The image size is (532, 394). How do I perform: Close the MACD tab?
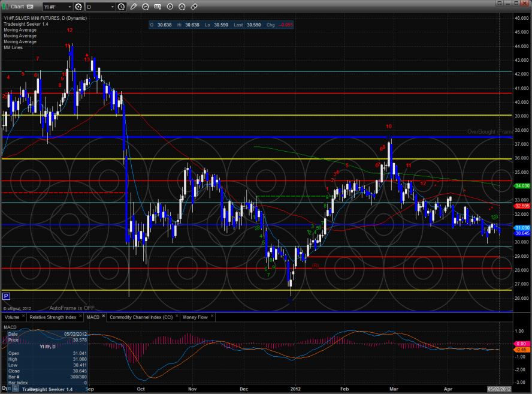(x=104, y=315)
